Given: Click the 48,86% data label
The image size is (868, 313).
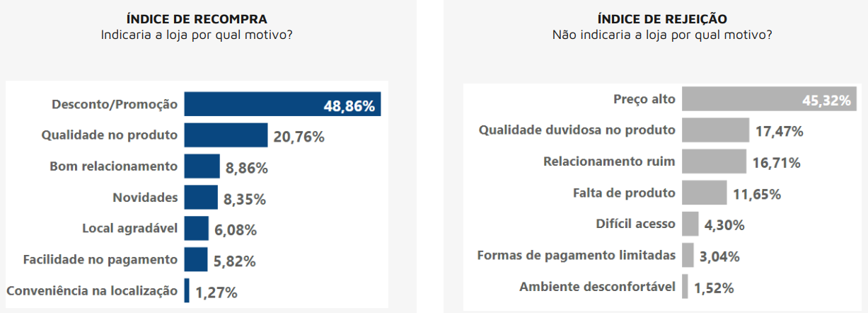Looking at the screenshot, I should [349, 106].
